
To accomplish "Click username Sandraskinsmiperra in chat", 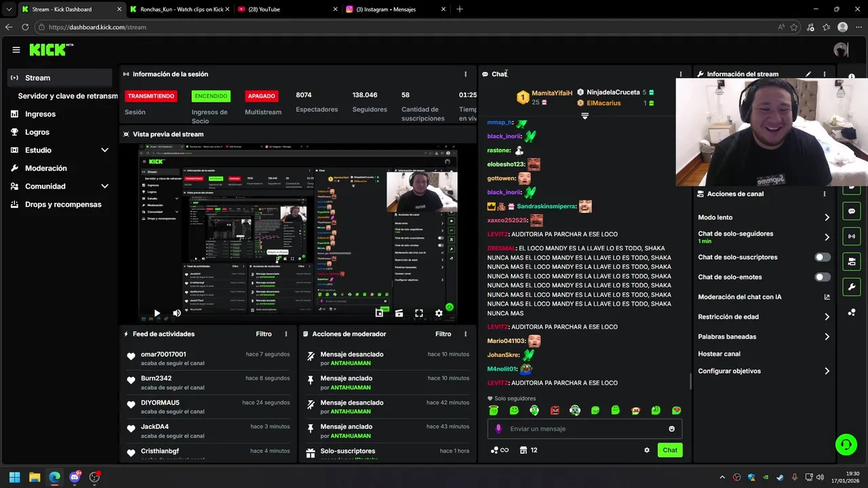I will [547, 206].
